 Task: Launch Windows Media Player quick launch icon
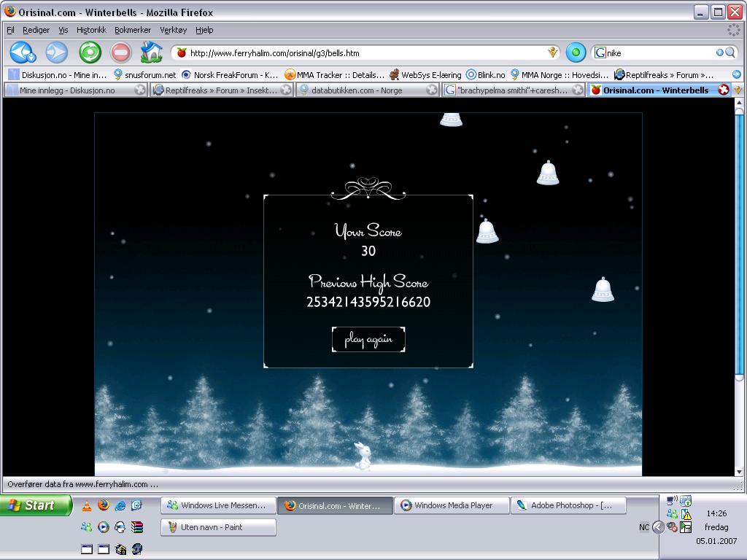[x=104, y=527]
